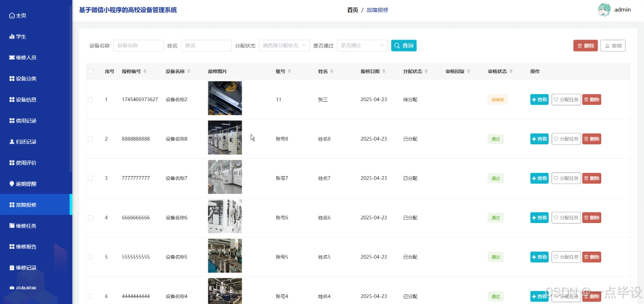The height and width of the screenshot is (304, 644).
Task: Sort by 分配状态 column arrows
Action: pyautogui.click(x=426, y=71)
